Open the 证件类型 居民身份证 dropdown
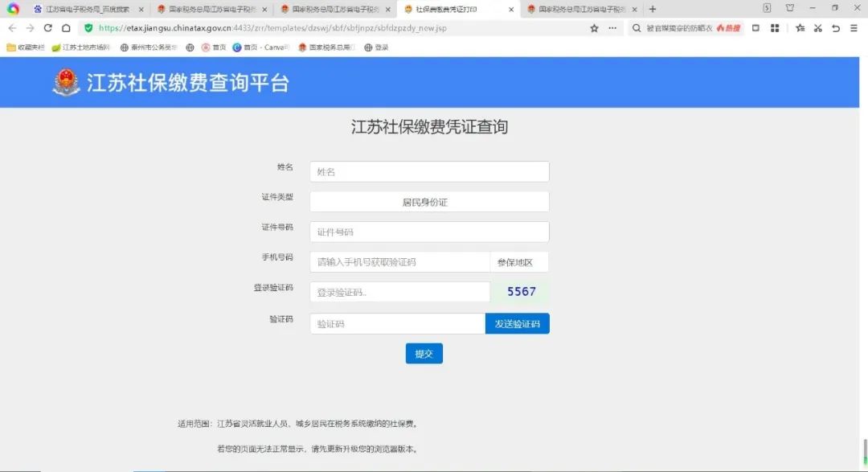Image resolution: width=868 pixels, height=472 pixels. pos(429,202)
